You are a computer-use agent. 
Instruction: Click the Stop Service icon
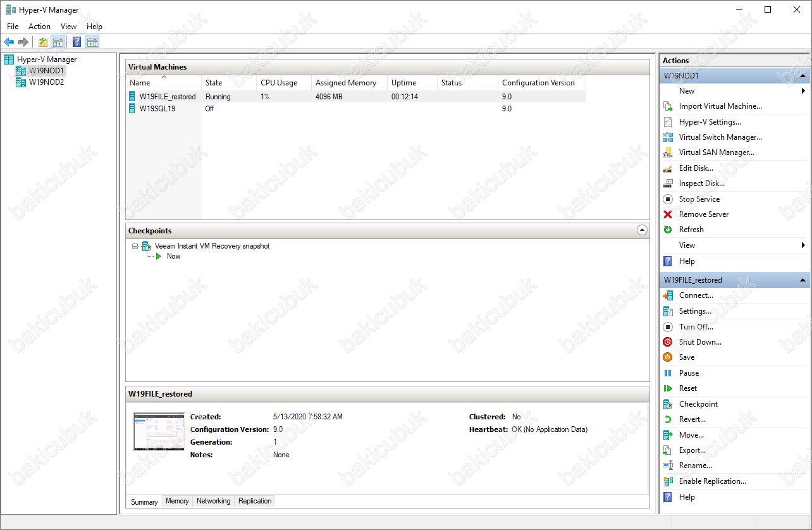click(x=667, y=199)
